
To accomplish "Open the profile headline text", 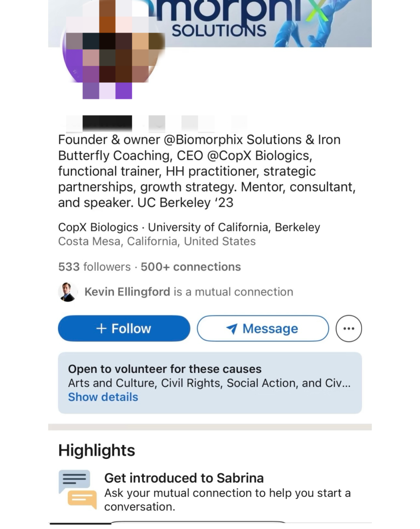I will 207,171.
